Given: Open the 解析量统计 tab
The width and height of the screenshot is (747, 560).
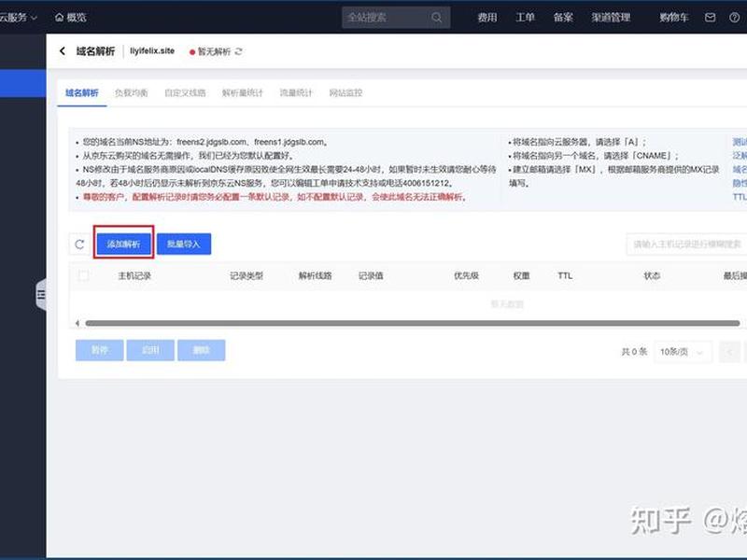Looking at the screenshot, I should pos(243,92).
